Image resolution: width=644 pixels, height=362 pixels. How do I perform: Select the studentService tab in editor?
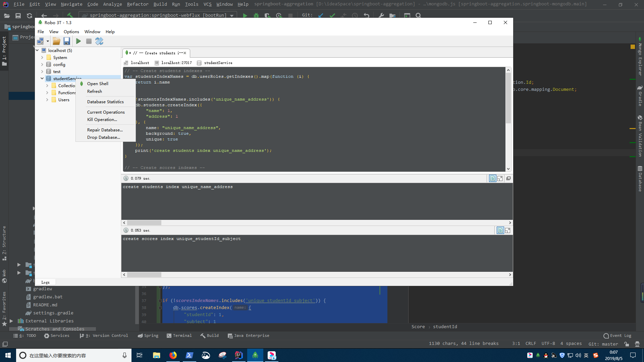[x=218, y=62]
